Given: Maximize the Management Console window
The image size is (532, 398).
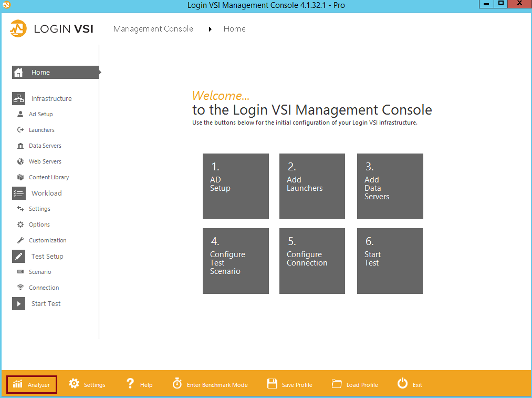Looking at the screenshot, I should (x=501, y=4).
